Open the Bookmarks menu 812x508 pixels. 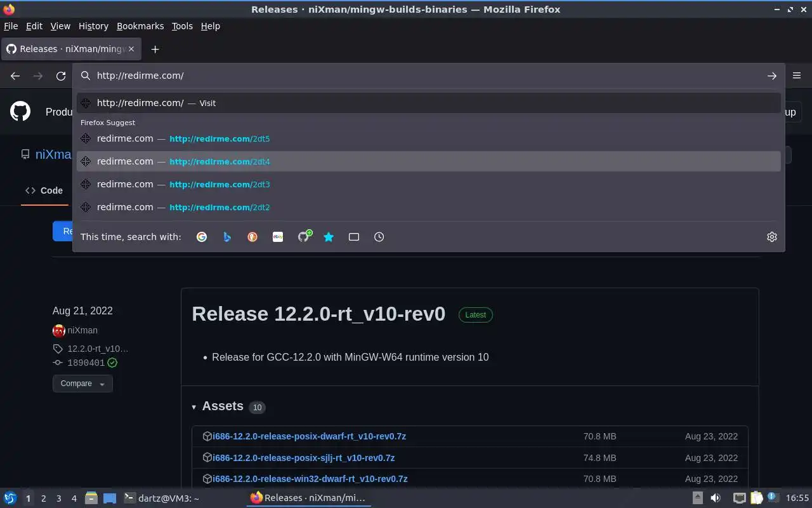point(140,26)
